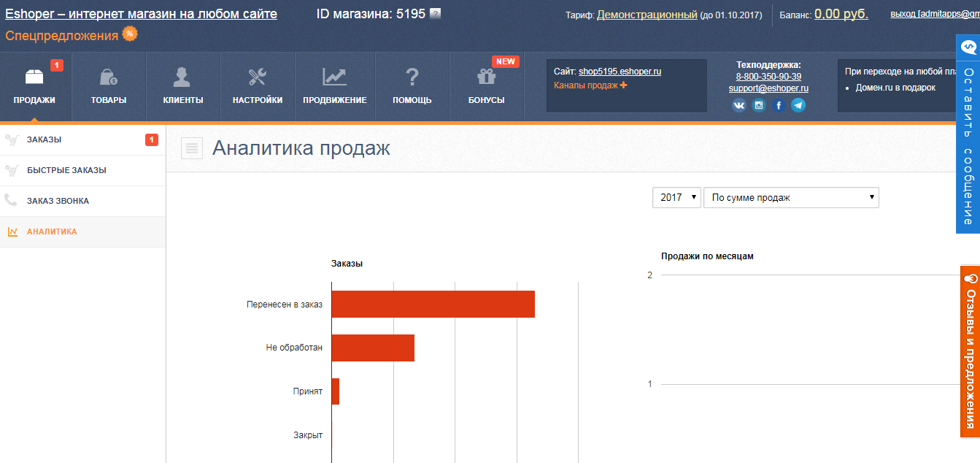This screenshot has height=463, width=980.
Task: Open the shop's VK social icon
Action: pos(738,105)
